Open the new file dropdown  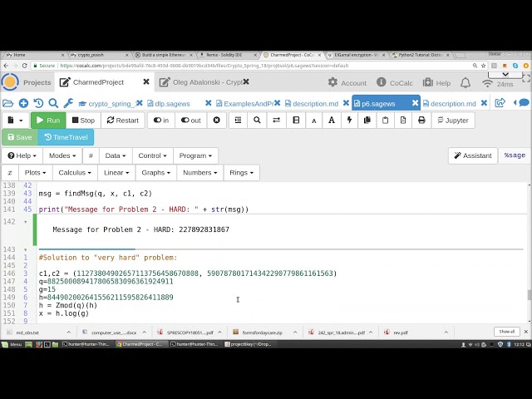(15, 120)
